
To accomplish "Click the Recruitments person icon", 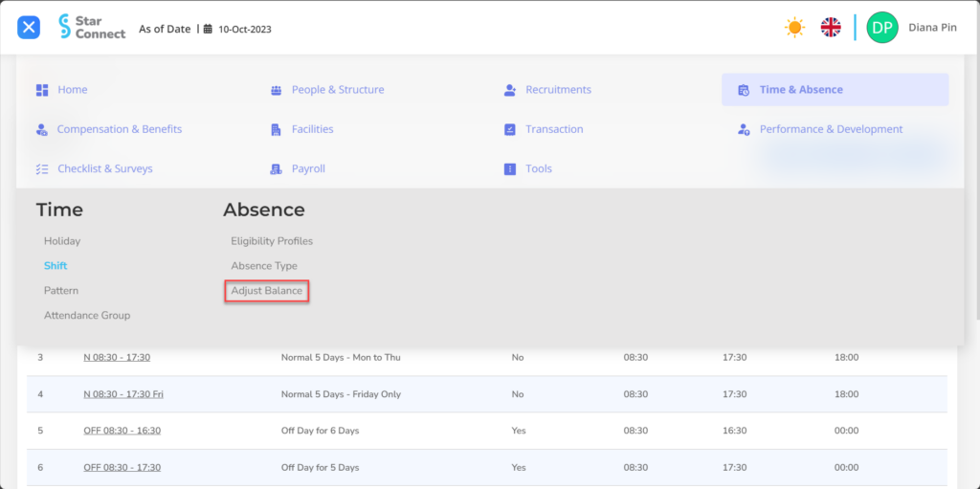I will point(509,90).
